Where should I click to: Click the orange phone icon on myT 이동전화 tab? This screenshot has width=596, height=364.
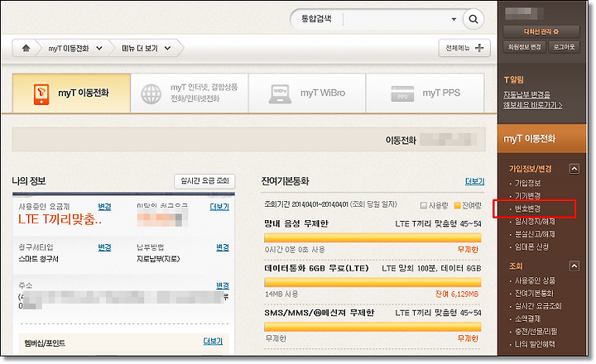tap(41, 93)
